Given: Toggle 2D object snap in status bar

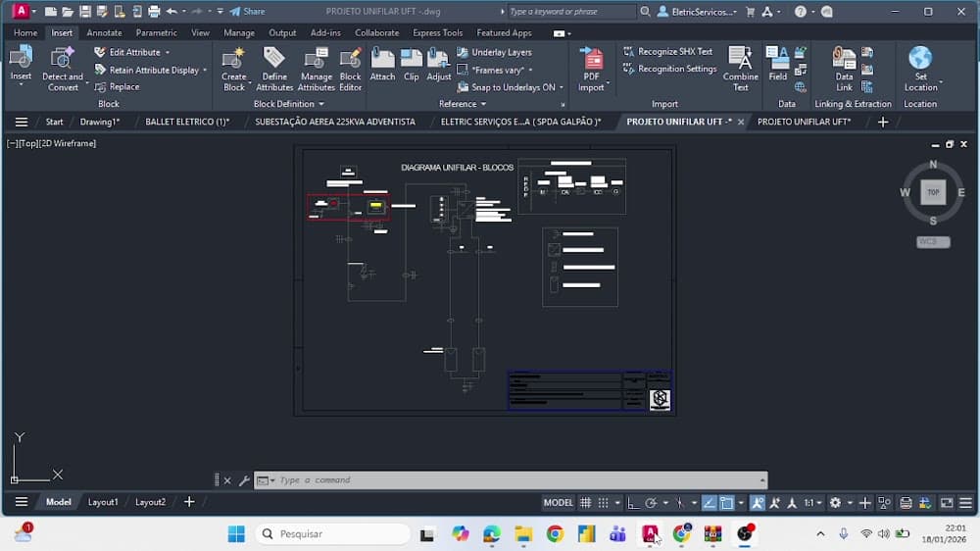Looking at the screenshot, I should click(x=726, y=502).
